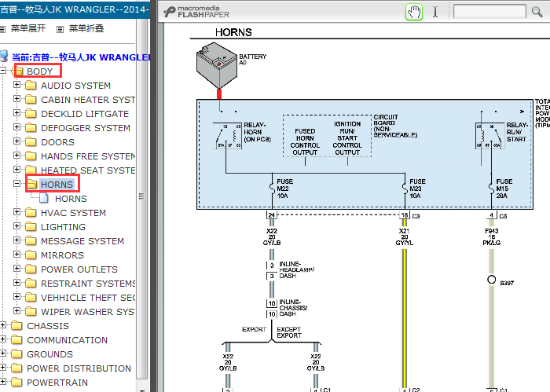This screenshot has height=392, width=550.
Task: Expand the VEHHICLE THEFT SECURITY folder
Action: (x=16, y=297)
